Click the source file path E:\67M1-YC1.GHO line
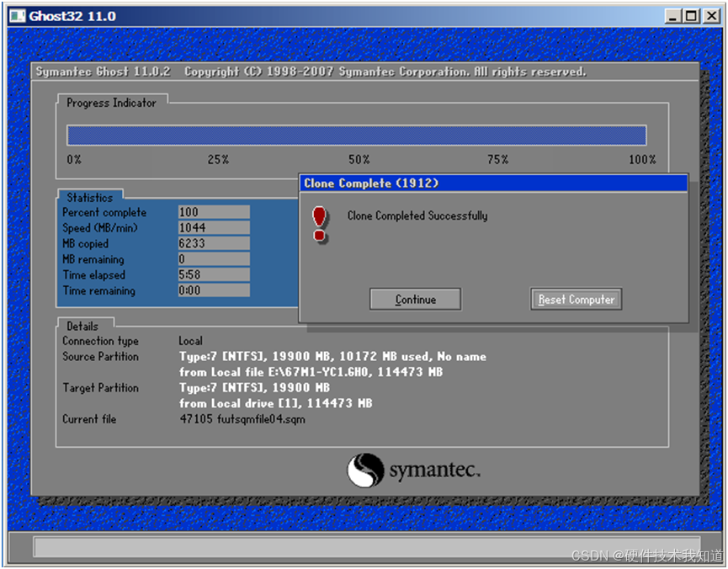The height and width of the screenshot is (569, 728). click(x=311, y=372)
